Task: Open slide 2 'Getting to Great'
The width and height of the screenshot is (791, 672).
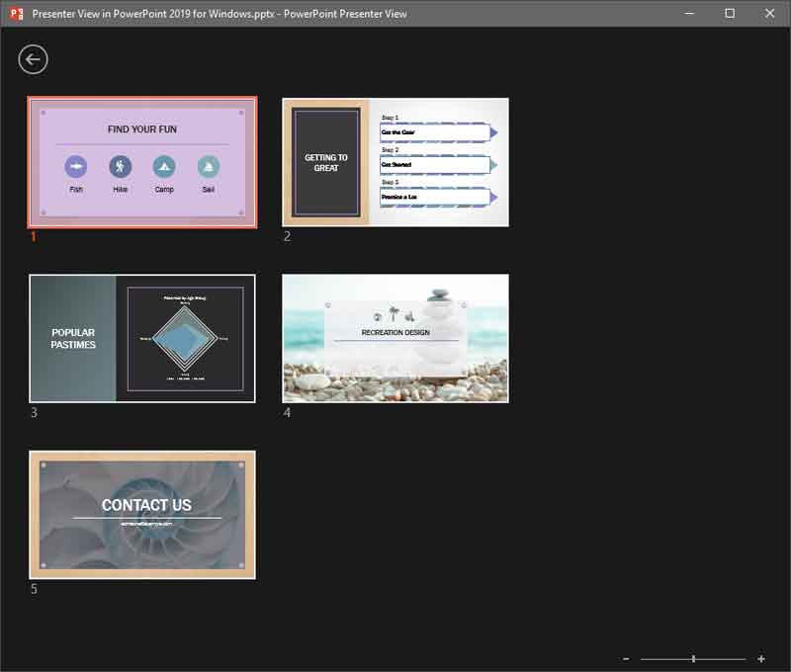Action: coord(395,161)
